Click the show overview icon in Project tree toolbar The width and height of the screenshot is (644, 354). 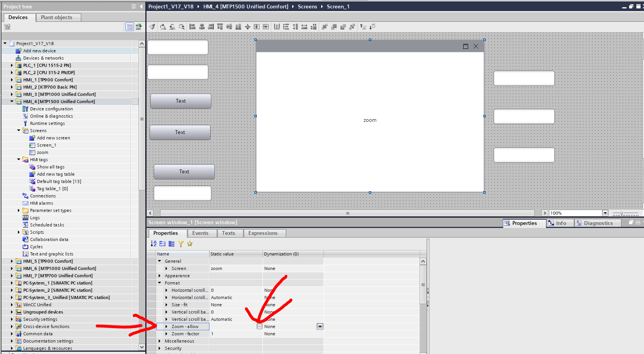(x=138, y=27)
